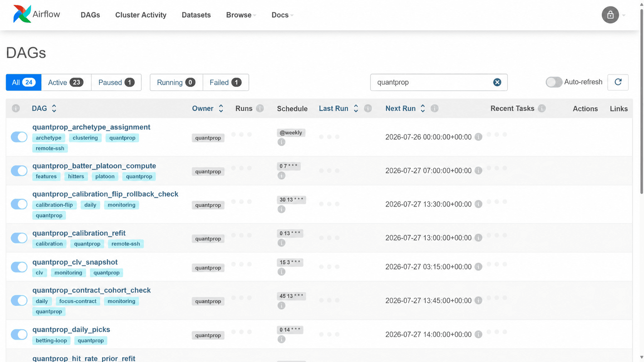Pause the quantprop_daily_picks DAG toggle
Screen dimensions: 644x362
click(x=19, y=334)
